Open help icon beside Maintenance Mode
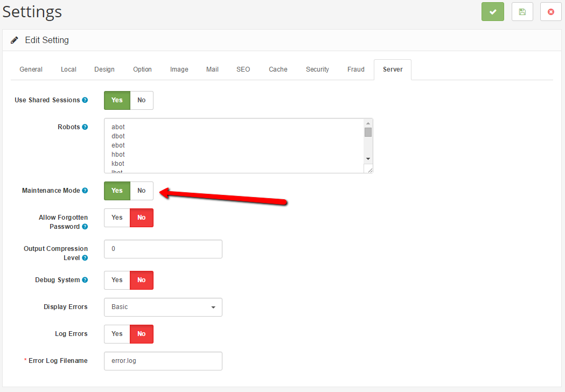The height and width of the screenshot is (392, 565). coord(85,191)
